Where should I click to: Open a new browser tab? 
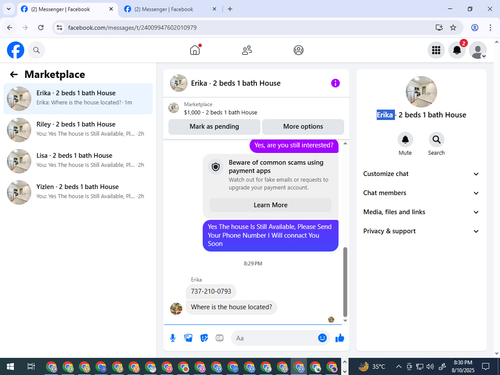[x=230, y=9]
